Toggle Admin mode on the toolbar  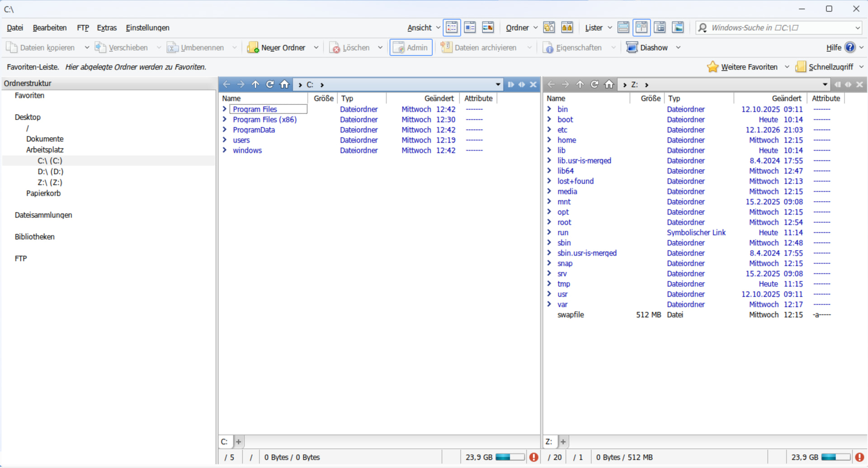411,47
